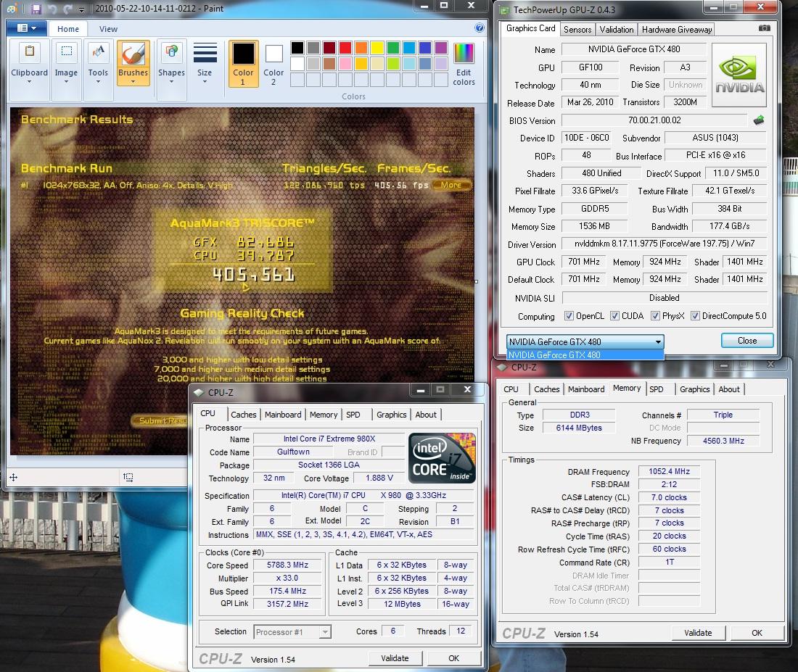Expand the Brushes dropdown arrow
This screenshot has width=798, height=672.
(133, 81)
